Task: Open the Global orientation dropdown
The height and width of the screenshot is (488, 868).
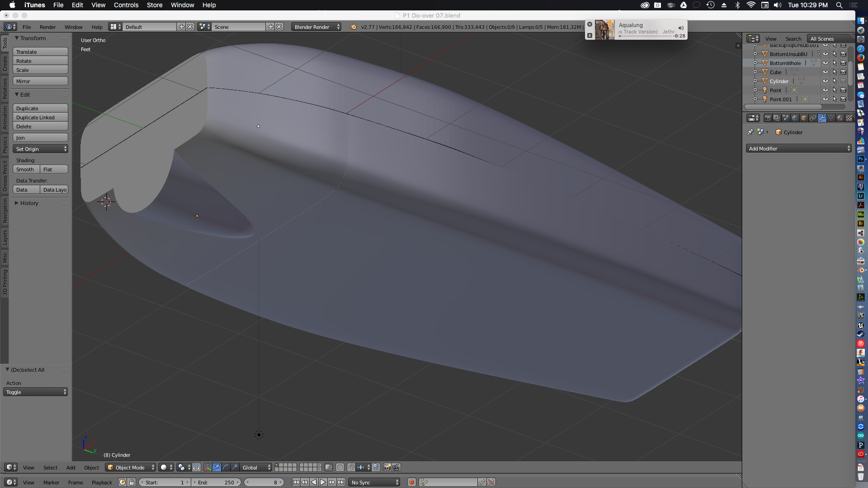Action: pos(256,467)
